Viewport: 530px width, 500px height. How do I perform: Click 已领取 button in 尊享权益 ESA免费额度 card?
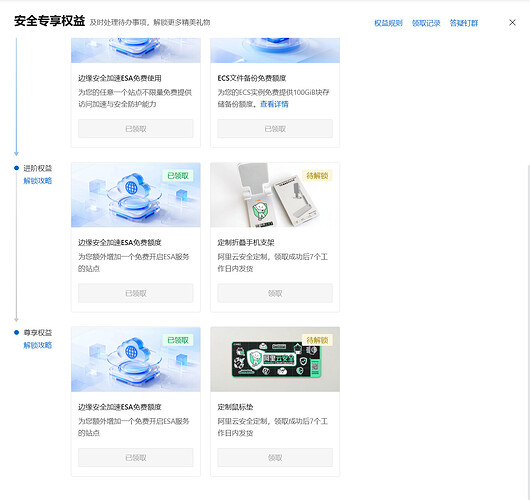[x=136, y=457]
